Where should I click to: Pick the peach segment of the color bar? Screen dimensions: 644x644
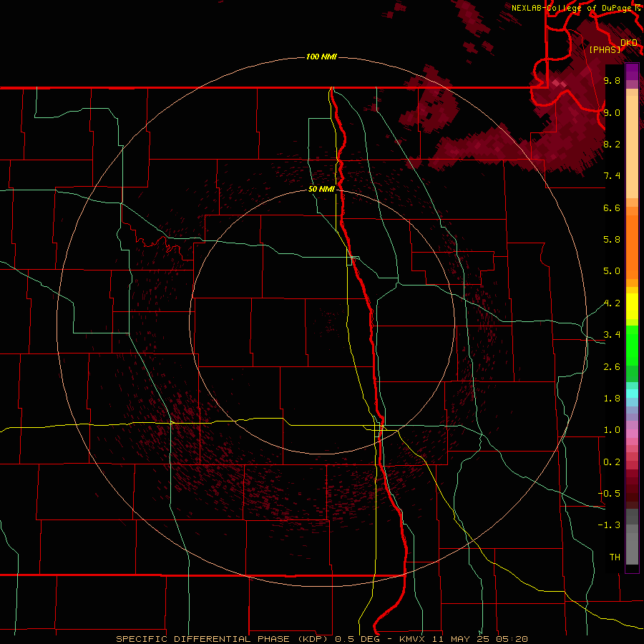632,147
